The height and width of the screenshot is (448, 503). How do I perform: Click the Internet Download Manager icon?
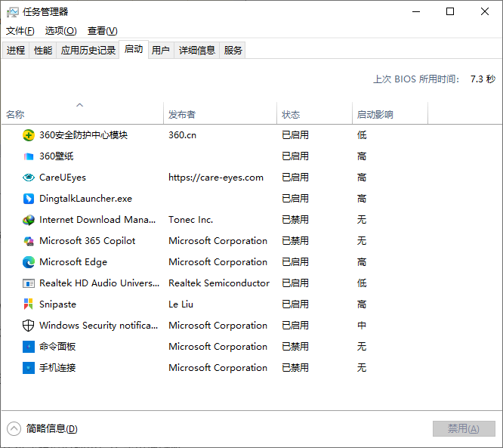point(29,220)
